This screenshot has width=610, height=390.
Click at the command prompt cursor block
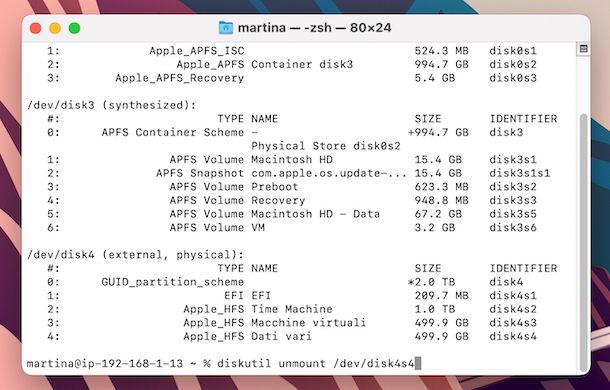pos(418,364)
